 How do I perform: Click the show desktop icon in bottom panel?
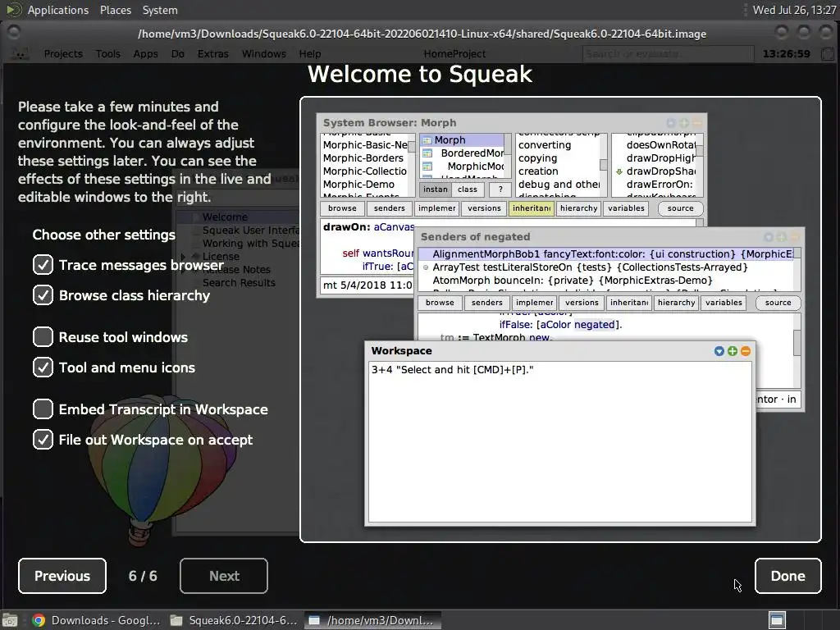[x=10, y=620]
